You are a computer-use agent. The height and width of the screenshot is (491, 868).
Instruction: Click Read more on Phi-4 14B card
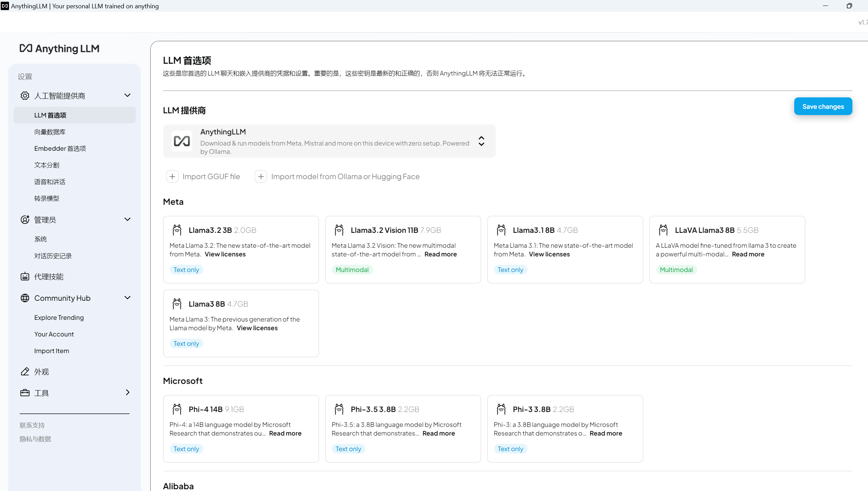tap(285, 433)
